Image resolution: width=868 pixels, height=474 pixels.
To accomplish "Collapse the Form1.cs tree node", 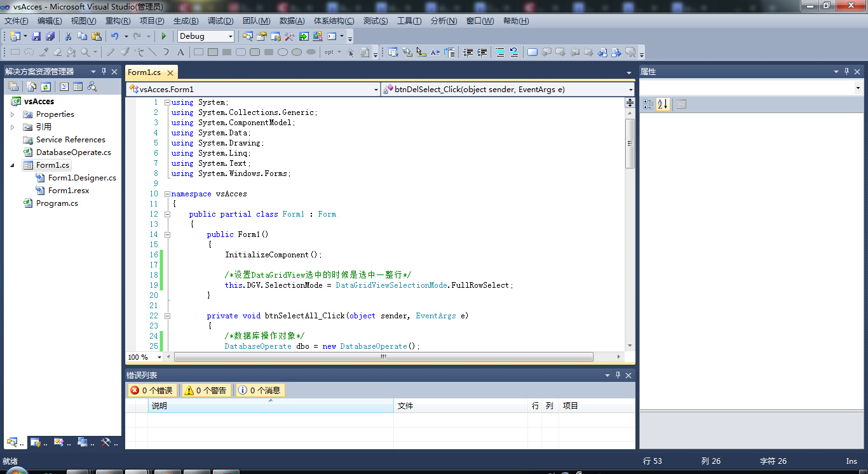I will tap(12, 165).
